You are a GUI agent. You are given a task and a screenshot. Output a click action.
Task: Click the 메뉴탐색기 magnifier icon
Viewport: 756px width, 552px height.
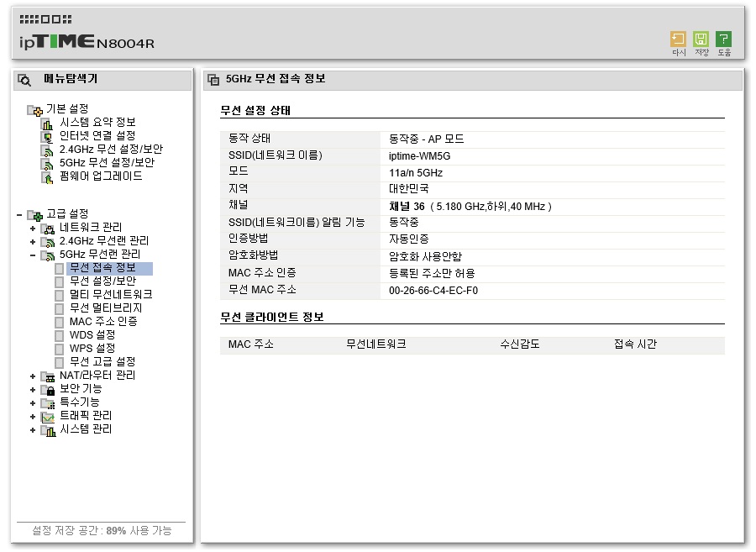pyautogui.click(x=24, y=80)
